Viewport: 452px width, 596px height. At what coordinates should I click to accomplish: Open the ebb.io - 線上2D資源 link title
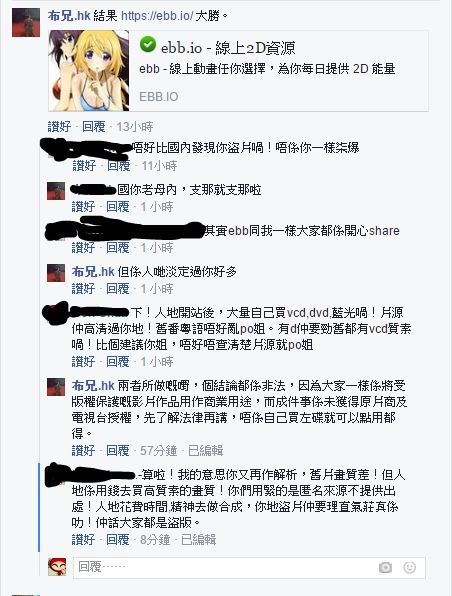(x=228, y=48)
